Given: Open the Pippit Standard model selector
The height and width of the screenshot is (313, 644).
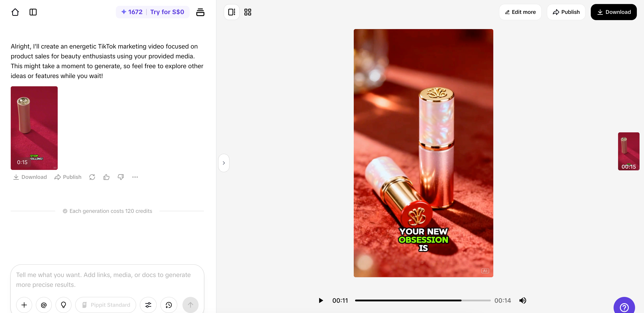Looking at the screenshot, I should coord(106,305).
